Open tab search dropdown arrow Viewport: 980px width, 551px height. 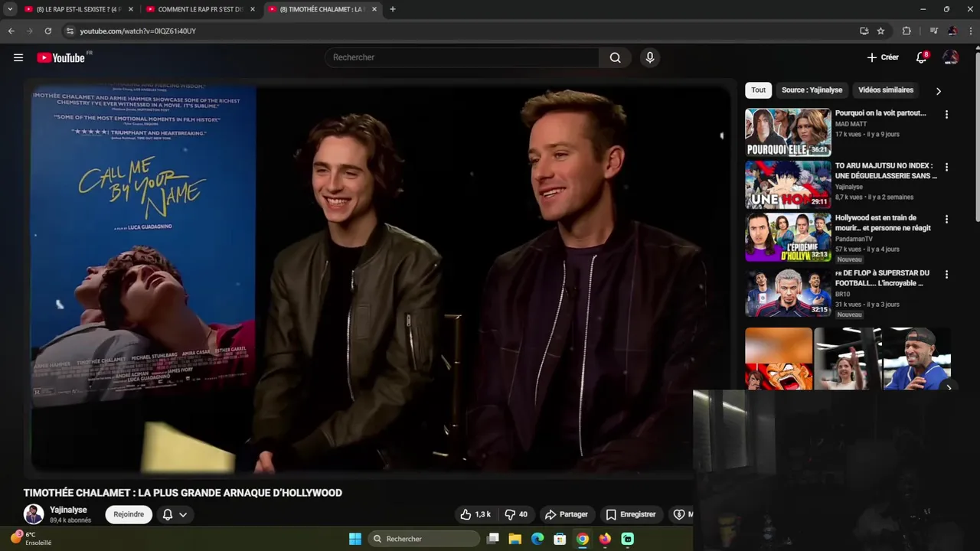tap(10, 9)
